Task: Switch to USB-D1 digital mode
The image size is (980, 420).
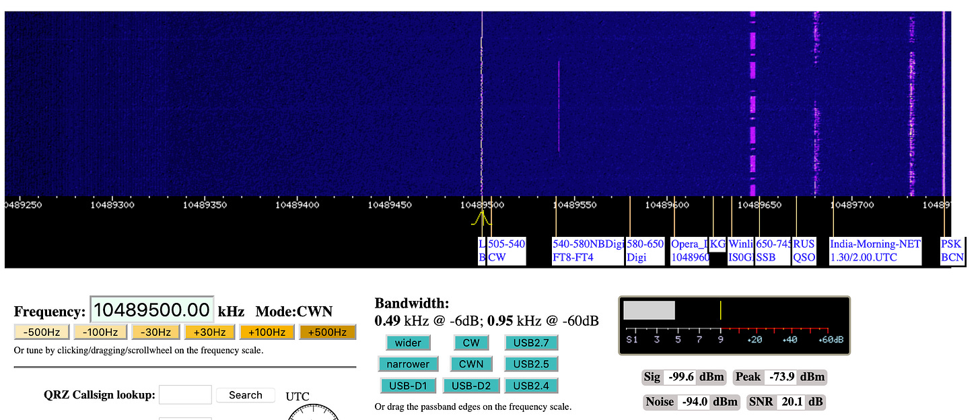Action: [x=408, y=386]
